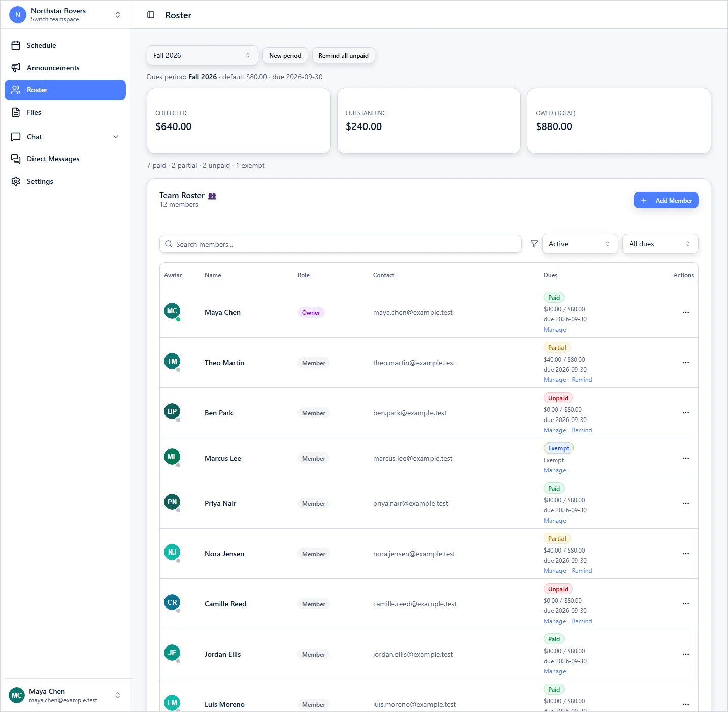Click Theo Martin's TM avatar
Image resolution: width=728 pixels, height=712 pixels.
point(172,362)
